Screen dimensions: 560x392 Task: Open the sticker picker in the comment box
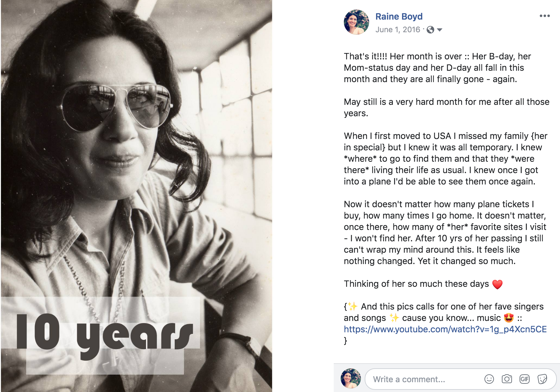542,379
